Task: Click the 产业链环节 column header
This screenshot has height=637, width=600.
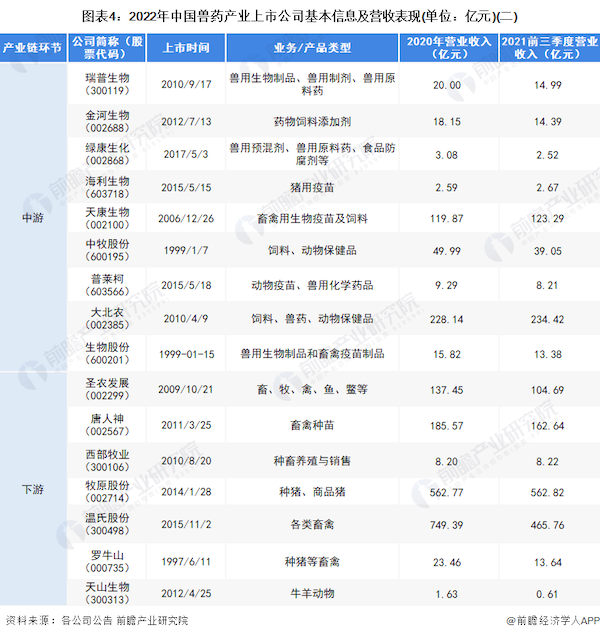Action: tap(33, 48)
